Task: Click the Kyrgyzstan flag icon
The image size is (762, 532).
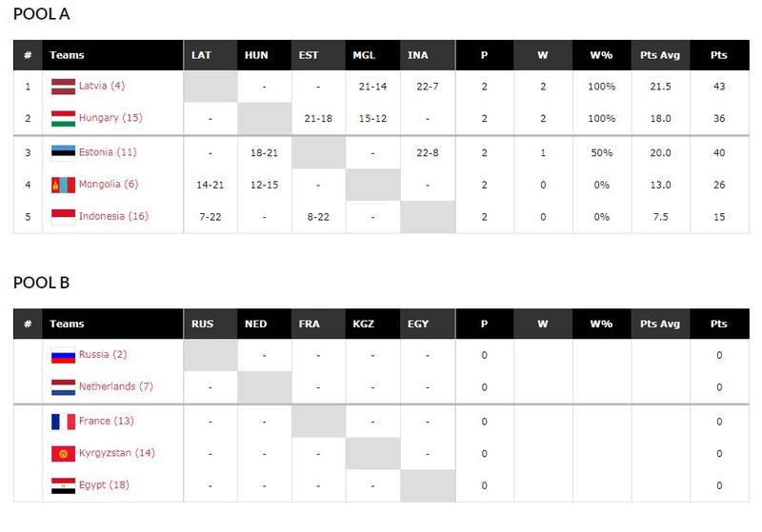Action: coord(63,454)
